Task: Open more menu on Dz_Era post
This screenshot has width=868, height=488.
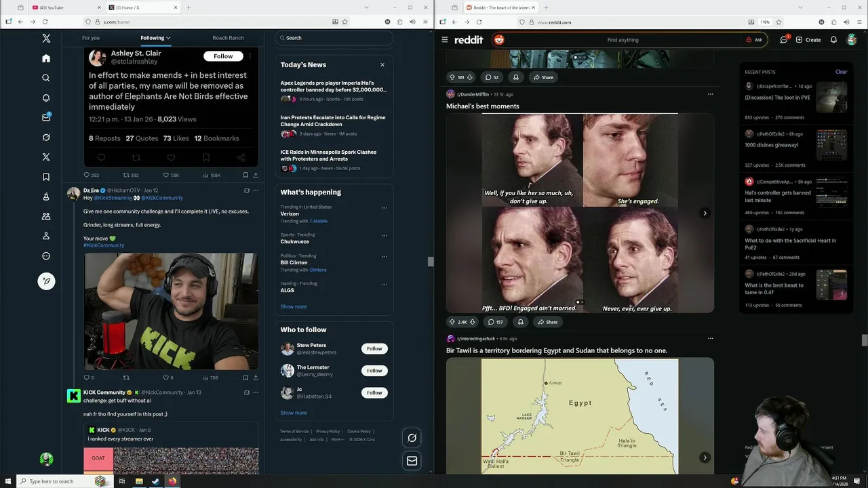Action: click(256, 190)
